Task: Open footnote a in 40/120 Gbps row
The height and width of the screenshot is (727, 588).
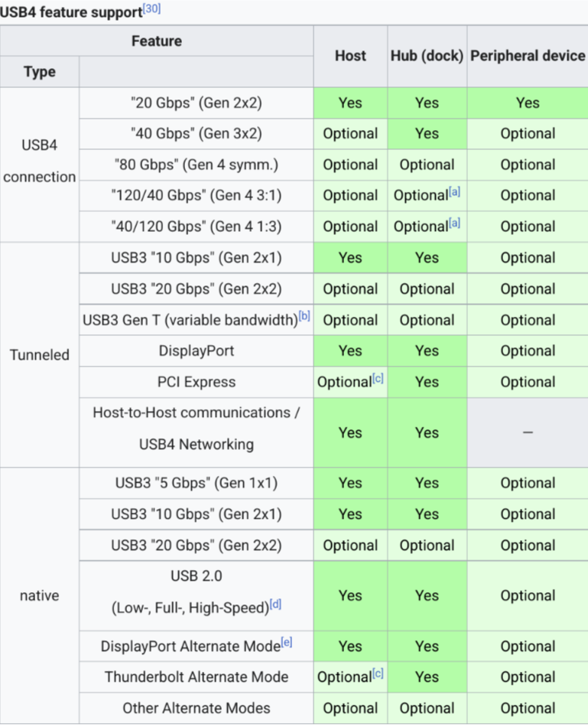Action: pyautogui.click(x=454, y=223)
